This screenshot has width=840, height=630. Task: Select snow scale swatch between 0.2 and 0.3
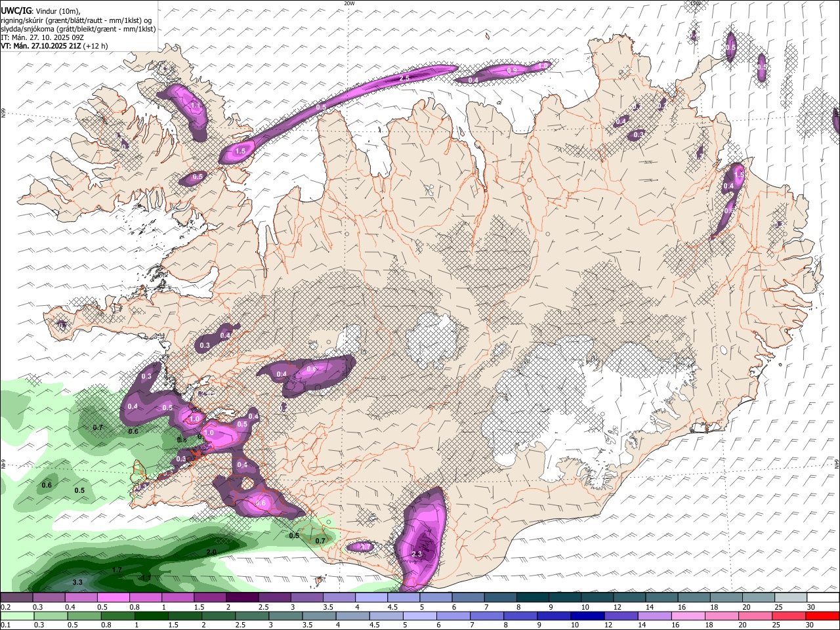pyautogui.click(x=16, y=598)
